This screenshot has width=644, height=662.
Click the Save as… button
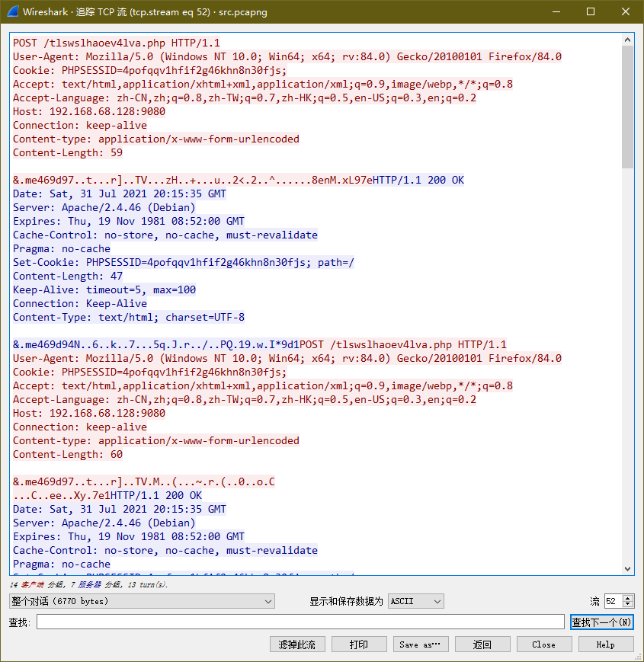421,644
